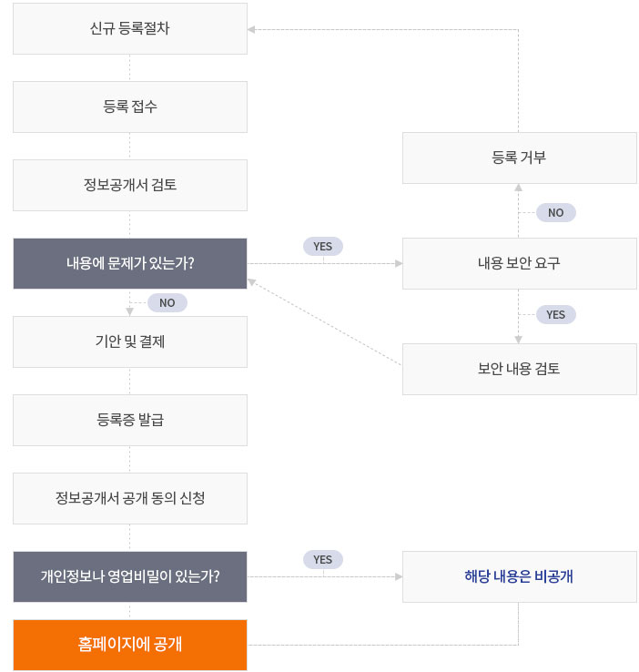Click the blue 해당 내용은 비공개 text
Screen dimensions: 639x672
point(519,576)
